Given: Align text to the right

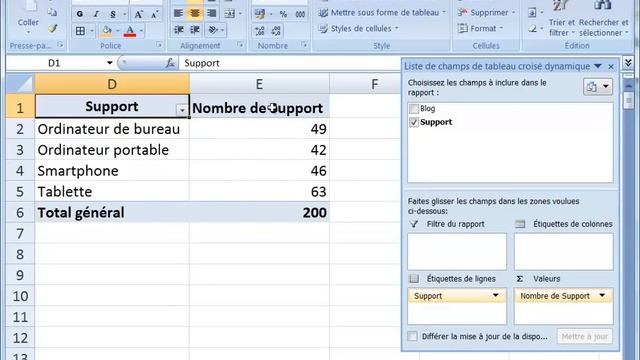Looking at the screenshot, I should (211, 13).
